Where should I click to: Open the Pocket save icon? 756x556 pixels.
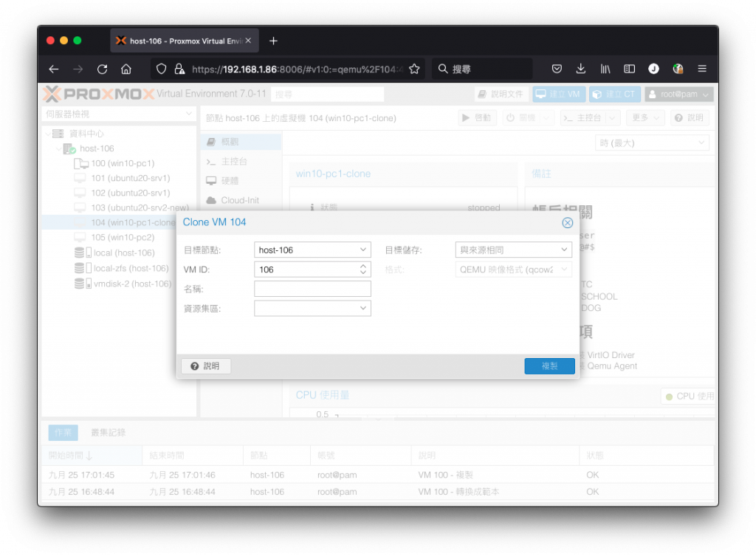tap(557, 69)
